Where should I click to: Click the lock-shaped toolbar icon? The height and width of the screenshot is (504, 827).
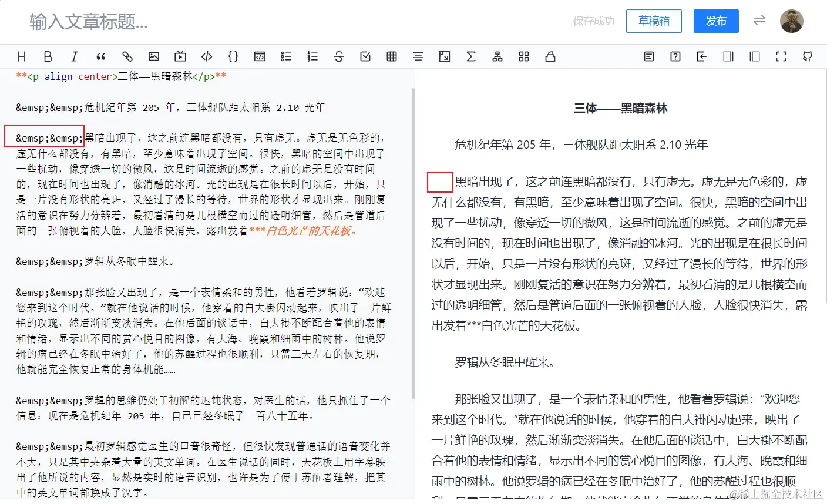coord(550,56)
